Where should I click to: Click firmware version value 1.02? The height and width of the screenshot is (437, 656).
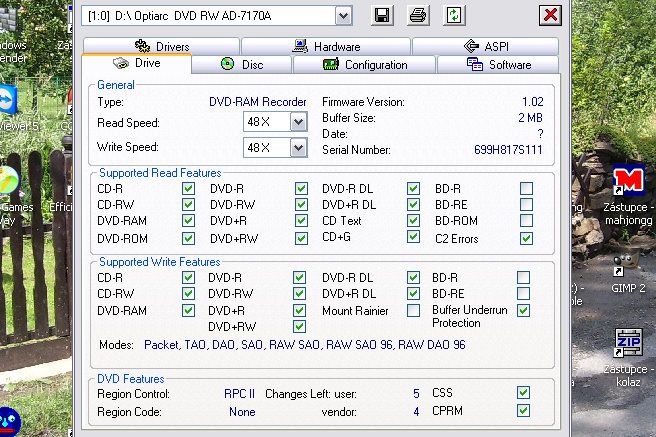pyautogui.click(x=533, y=102)
